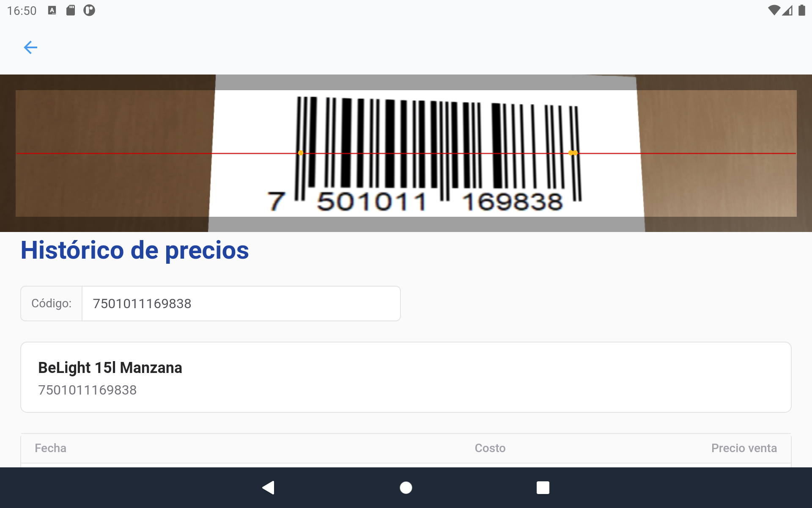Click the Código label
812x508 pixels.
pyautogui.click(x=52, y=304)
